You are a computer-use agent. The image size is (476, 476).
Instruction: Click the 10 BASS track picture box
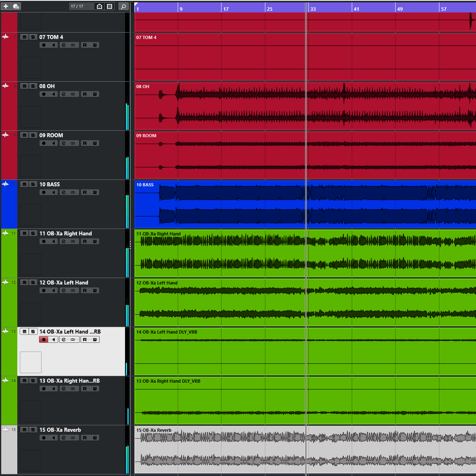(31, 215)
